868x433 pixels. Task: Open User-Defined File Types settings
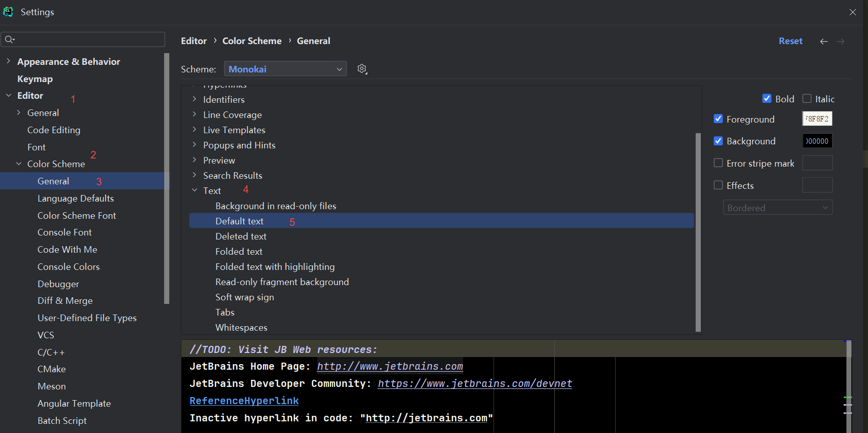pos(87,318)
